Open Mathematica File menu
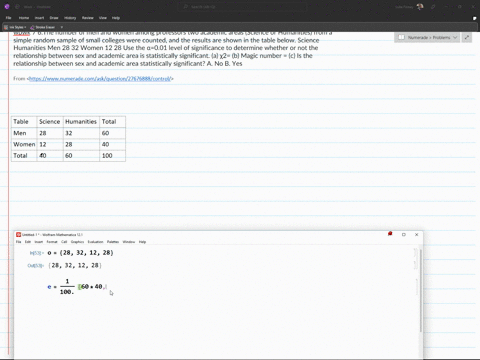This screenshot has width=480, height=360. click(19, 242)
